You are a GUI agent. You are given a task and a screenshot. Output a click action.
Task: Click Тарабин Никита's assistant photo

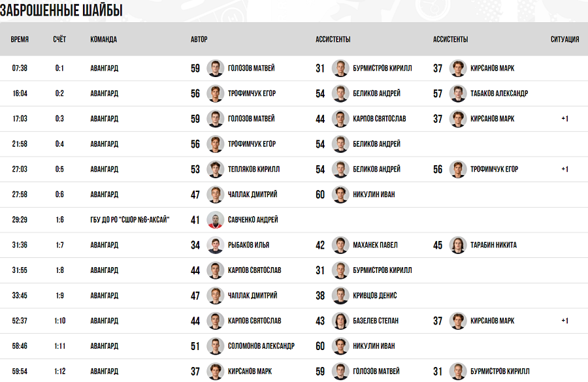tap(458, 246)
